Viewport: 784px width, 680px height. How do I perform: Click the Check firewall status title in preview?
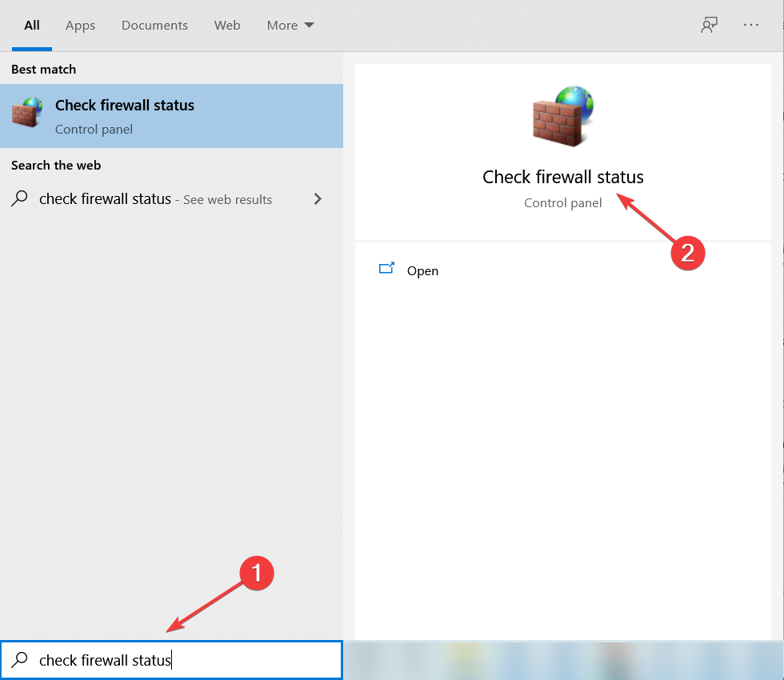point(562,177)
